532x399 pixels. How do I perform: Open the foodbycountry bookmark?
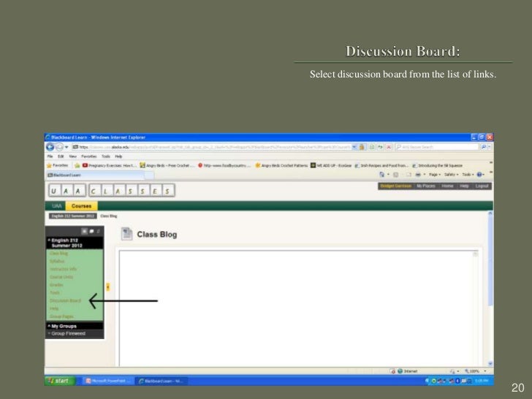(x=224, y=165)
